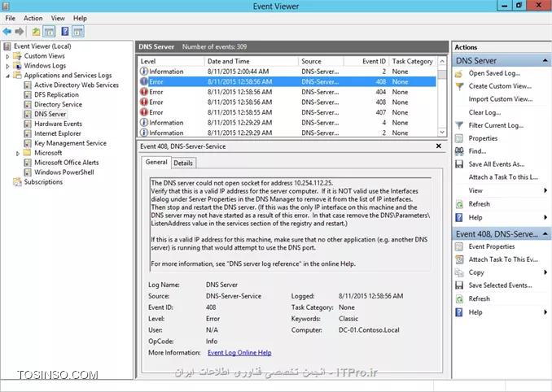Select the Directory Service log
The width and height of the screenshot is (552, 392).
pos(58,105)
